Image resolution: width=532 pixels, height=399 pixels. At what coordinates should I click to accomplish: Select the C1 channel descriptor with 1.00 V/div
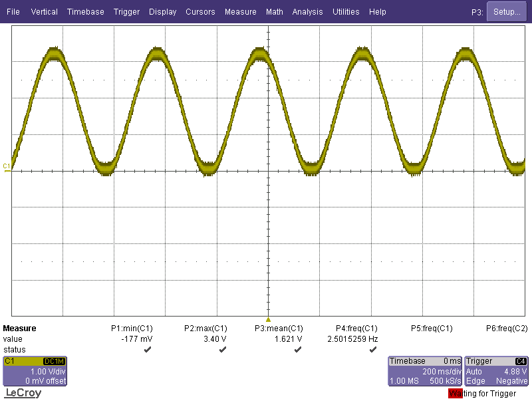point(35,371)
